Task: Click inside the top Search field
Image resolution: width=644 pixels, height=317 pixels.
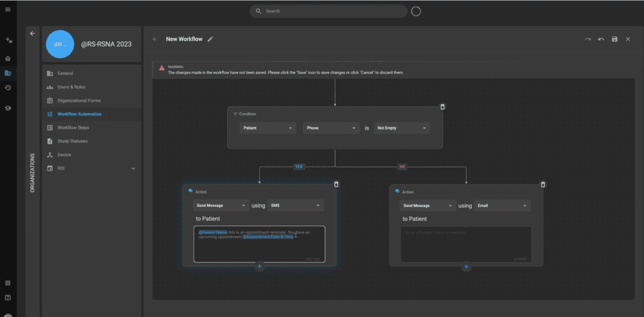Action: [x=328, y=11]
